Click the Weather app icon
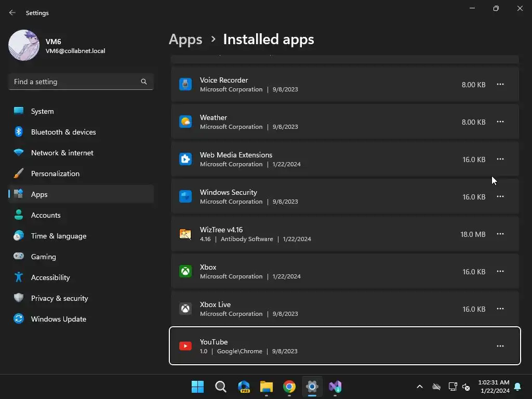 tap(185, 122)
